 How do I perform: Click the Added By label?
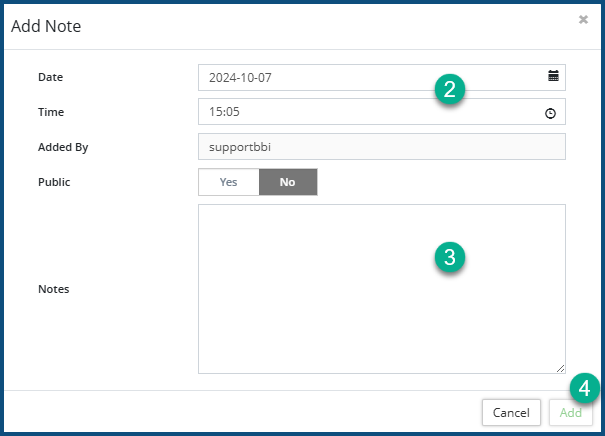click(x=63, y=147)
